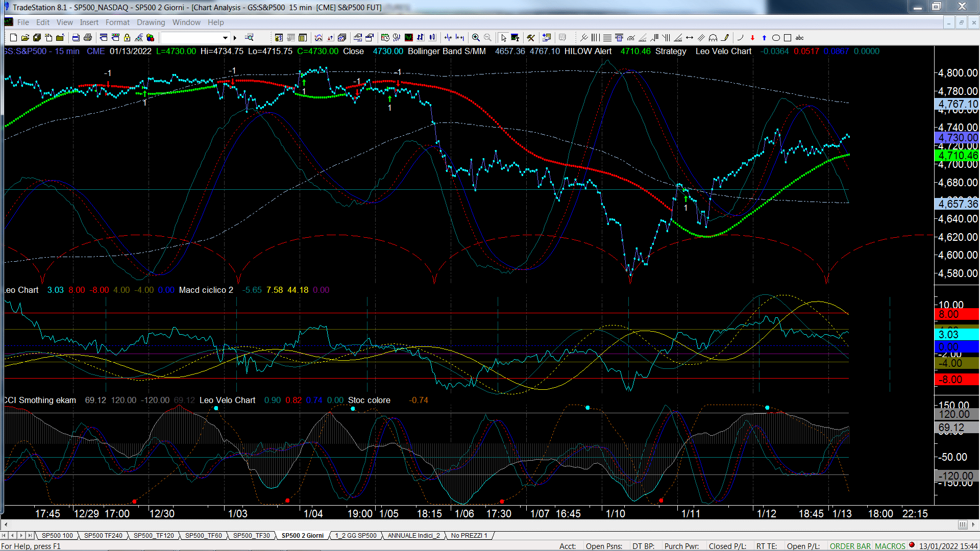Click the CCI Smothing ekam indicator label
This screenshot has width=980, height=551.
[40, 400]
